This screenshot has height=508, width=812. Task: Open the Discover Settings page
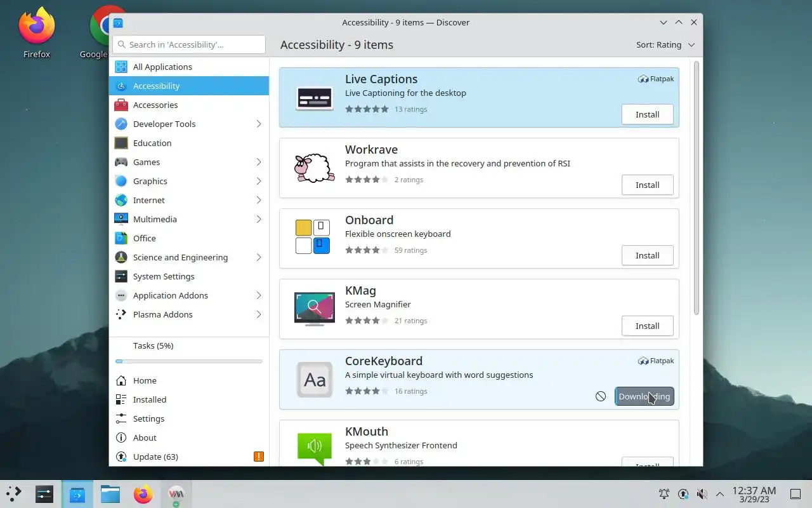click(189, 418)
